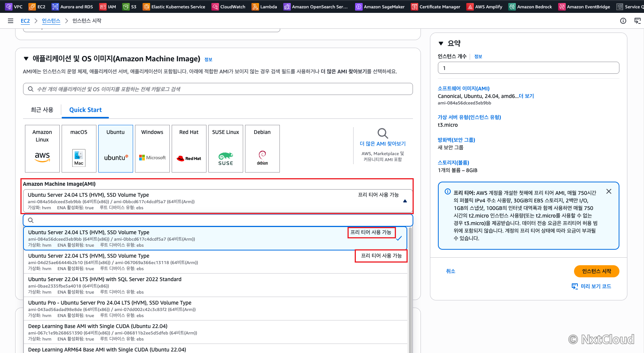Open the Lambda shortcut

coord(264,6)
